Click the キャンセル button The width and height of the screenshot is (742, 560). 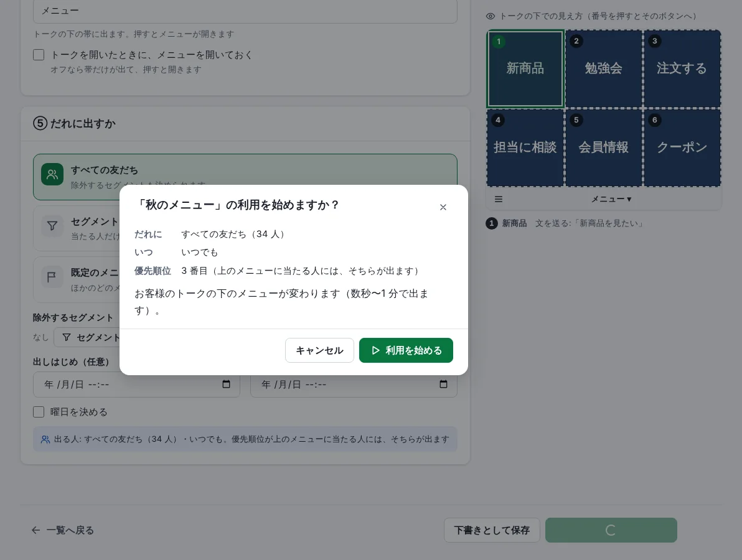click(319, 350)
